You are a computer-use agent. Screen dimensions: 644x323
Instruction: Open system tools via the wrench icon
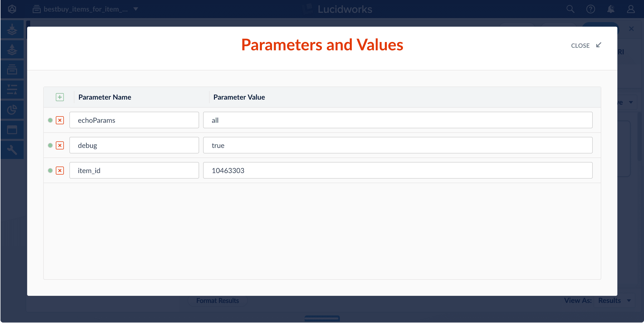coord(12,150)
